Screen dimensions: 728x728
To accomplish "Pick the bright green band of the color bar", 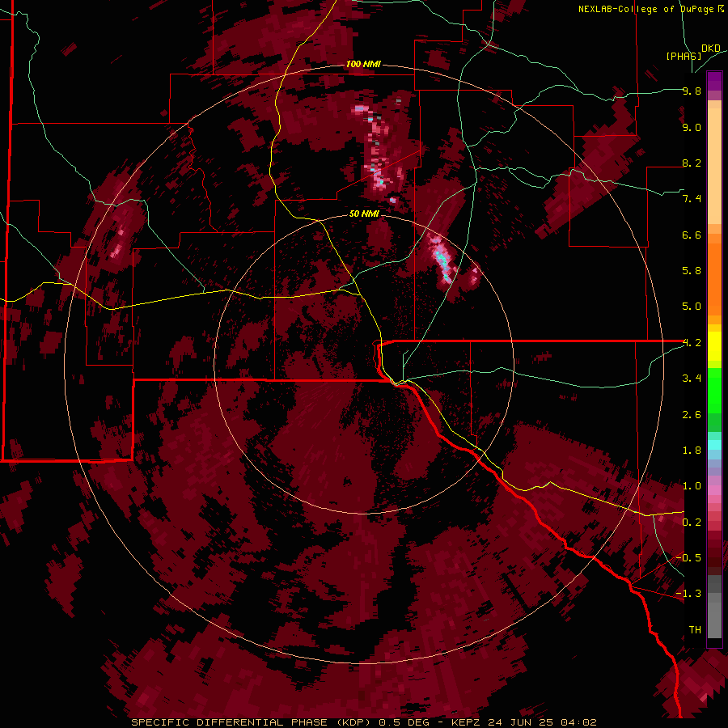I will pyautogui.click(x=714, y=390).
